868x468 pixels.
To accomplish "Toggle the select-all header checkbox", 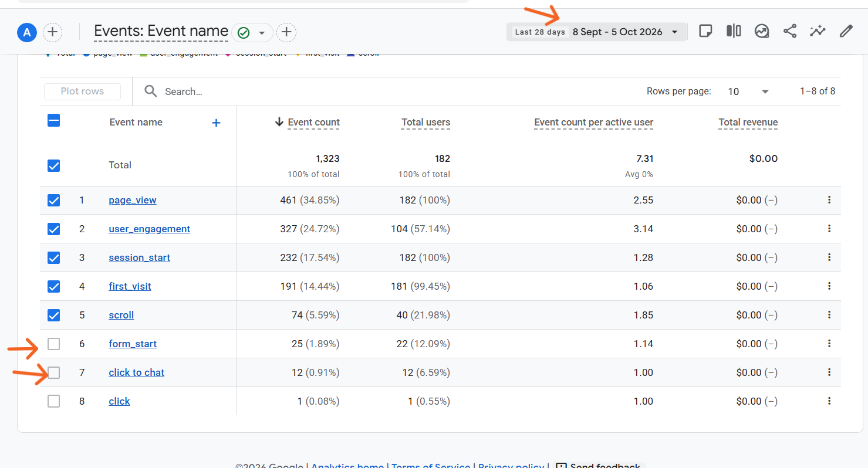I will [x=53, y=121].
